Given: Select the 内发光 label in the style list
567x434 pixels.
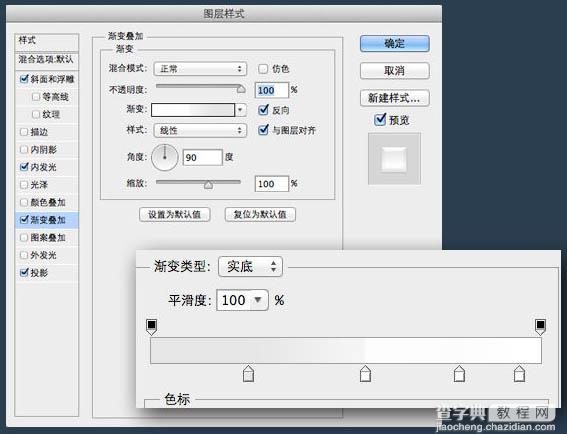Looking at the screenshot, I should coord(43,167).
